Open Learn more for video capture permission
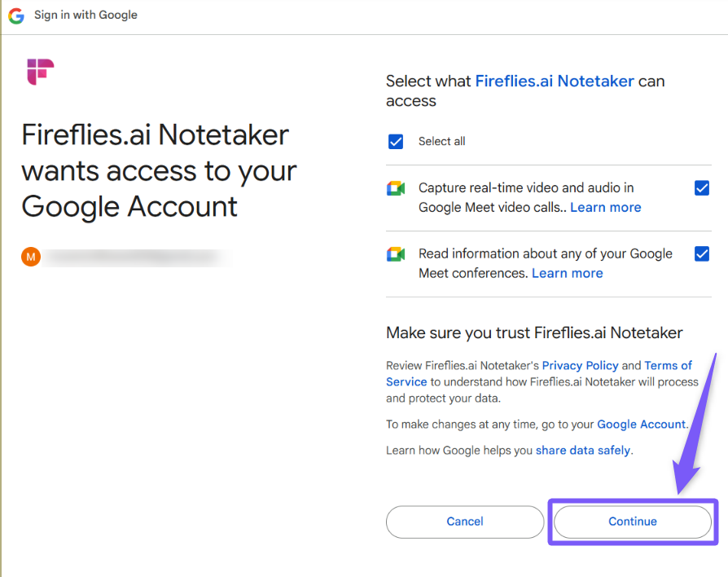 [605, 207]
